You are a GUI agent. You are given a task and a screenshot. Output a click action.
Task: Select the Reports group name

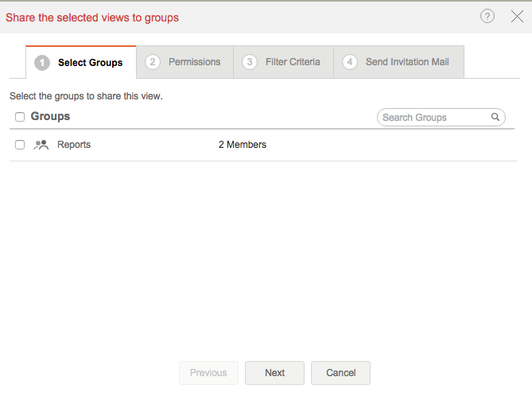tap(74, 145)
